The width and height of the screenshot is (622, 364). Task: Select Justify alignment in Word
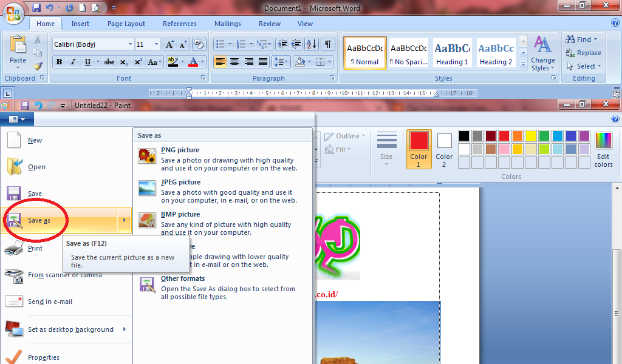[262, 62]
